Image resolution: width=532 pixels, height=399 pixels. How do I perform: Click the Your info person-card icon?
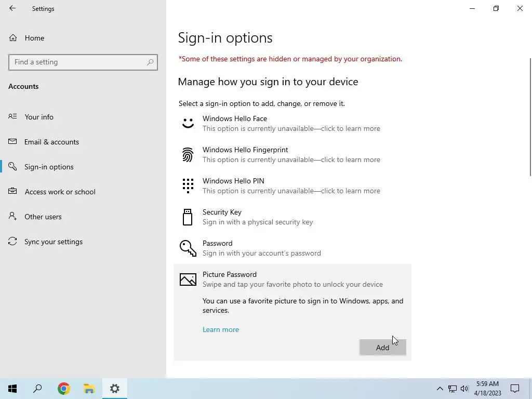coord(12,116)
